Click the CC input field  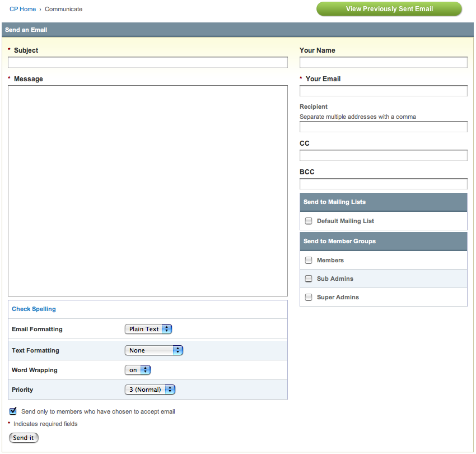pos(383,155)
